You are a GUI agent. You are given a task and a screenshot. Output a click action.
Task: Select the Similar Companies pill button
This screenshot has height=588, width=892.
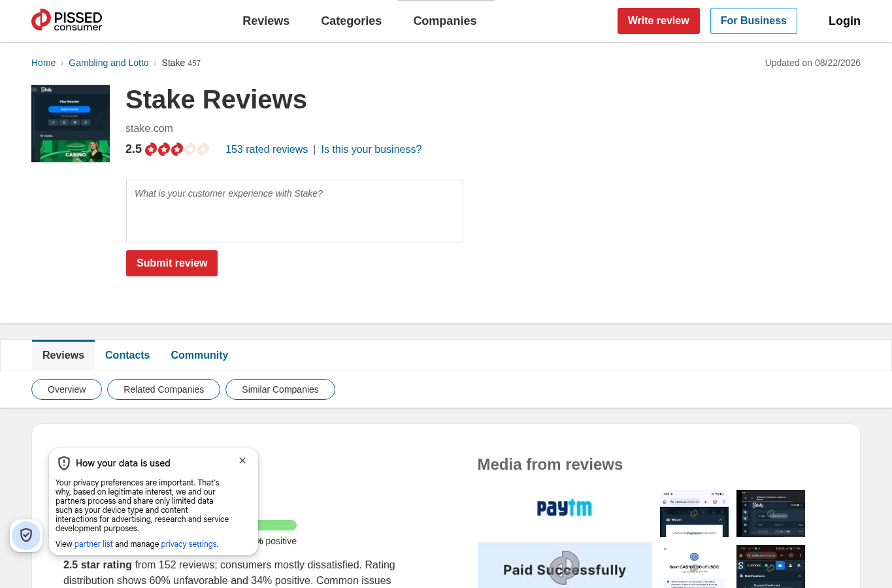point(280,389)
